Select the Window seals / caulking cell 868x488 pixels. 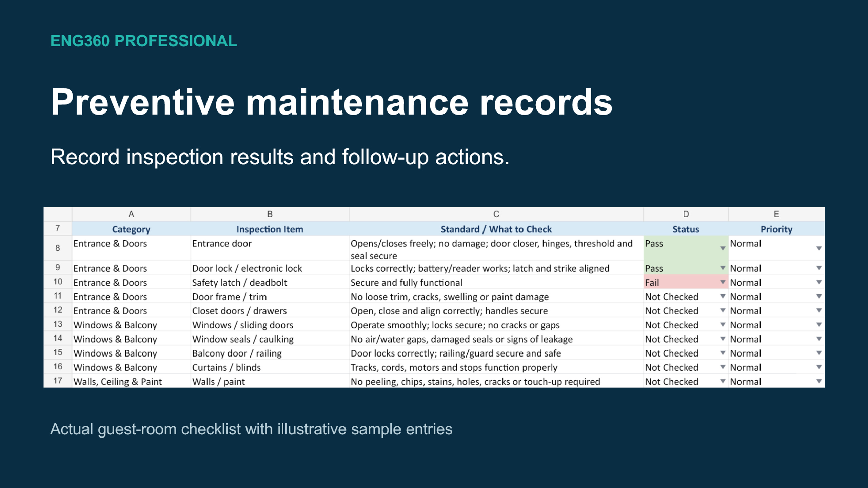click(x=270, y=339)
